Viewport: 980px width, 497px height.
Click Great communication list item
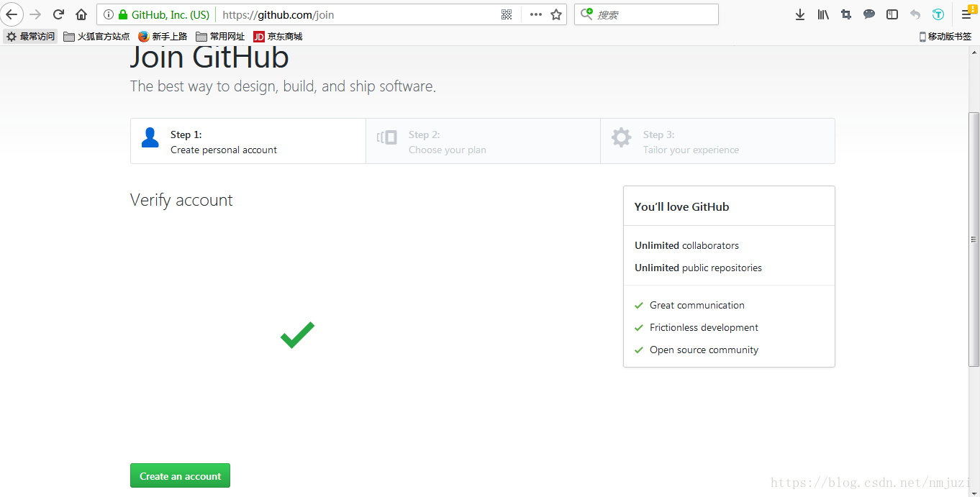click(x=689, y=305)
